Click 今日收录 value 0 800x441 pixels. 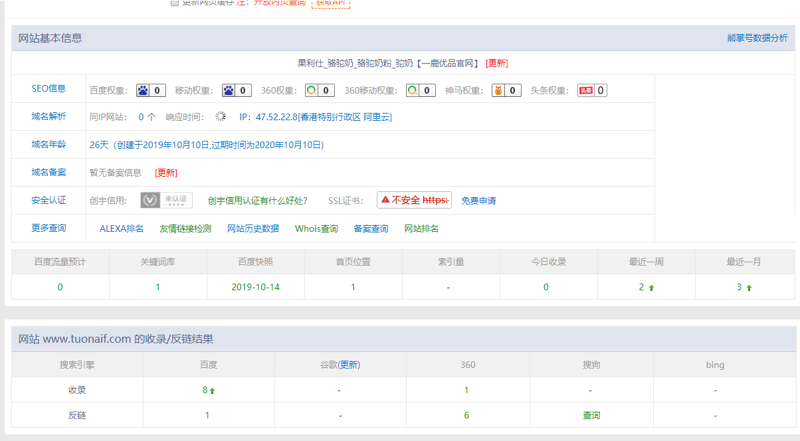(x=546, y=287)
